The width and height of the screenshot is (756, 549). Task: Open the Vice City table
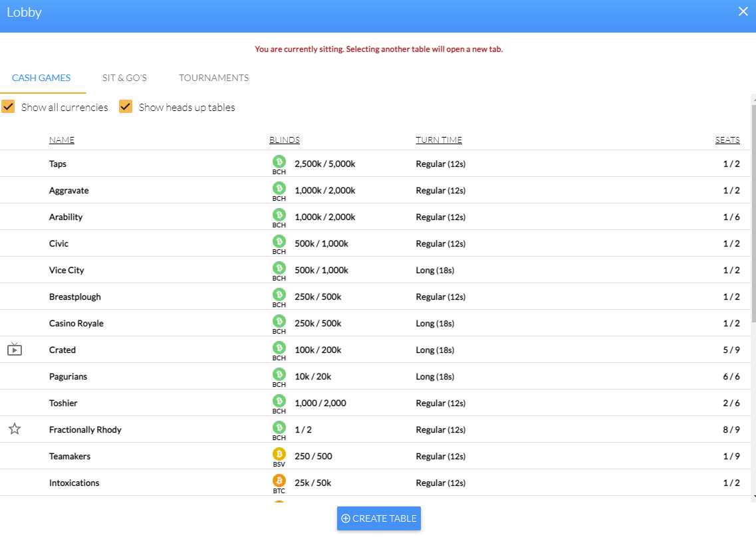66,270
